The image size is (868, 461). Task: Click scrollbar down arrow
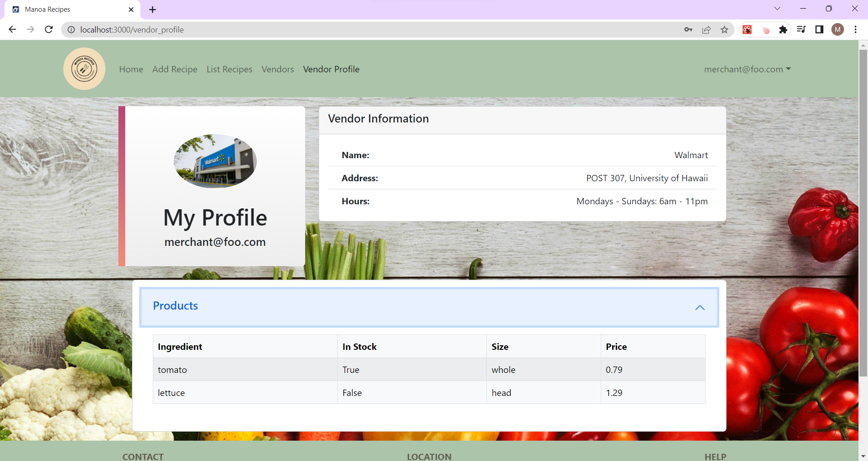coord(863,456)
